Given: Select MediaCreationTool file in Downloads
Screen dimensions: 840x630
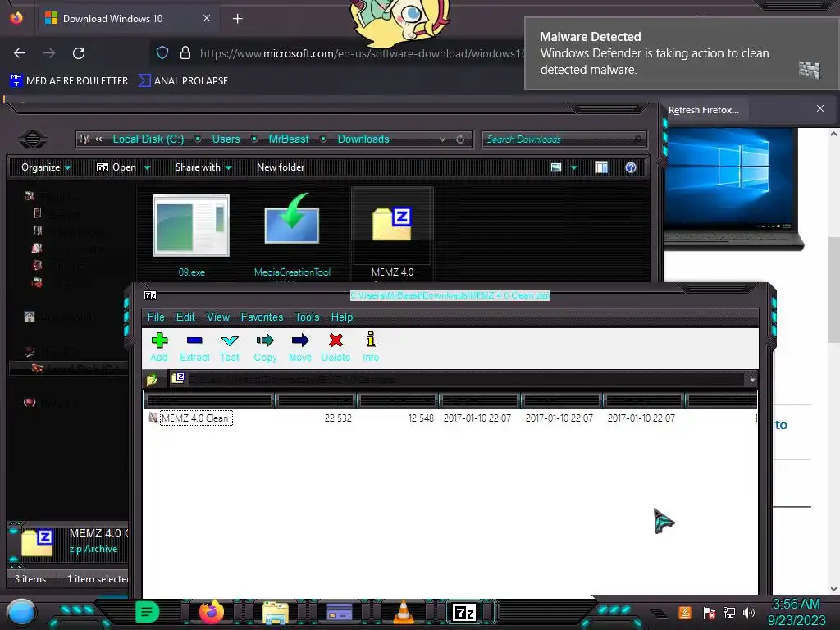Looking at the screenshot, I should click(x=292, y=235).
